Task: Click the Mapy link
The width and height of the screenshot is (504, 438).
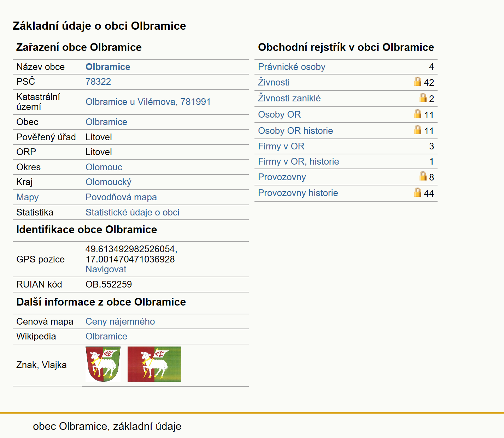Action: (28, 197)
